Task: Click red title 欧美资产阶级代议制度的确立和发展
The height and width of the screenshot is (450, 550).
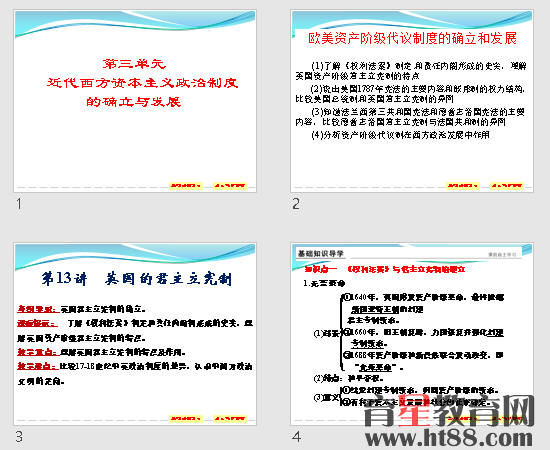Action: [412, 38]
